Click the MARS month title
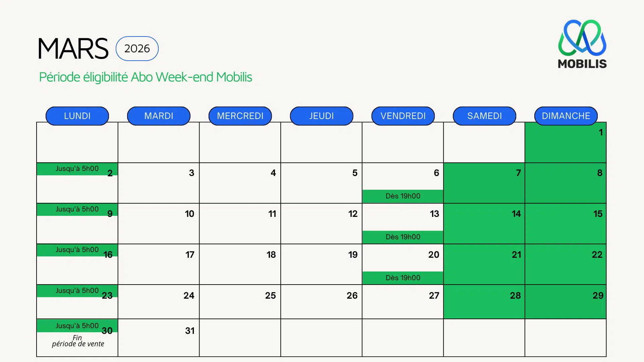 pos(73,49)
